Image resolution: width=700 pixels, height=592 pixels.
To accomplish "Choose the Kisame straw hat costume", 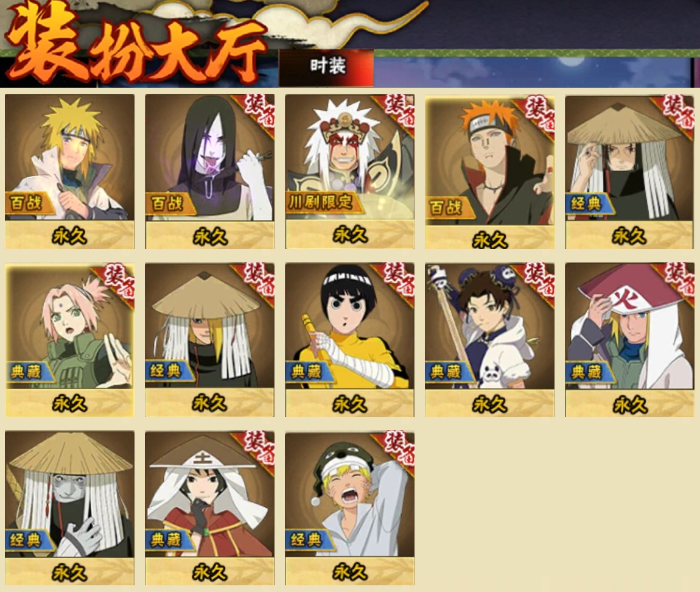I will pos(69,508).
